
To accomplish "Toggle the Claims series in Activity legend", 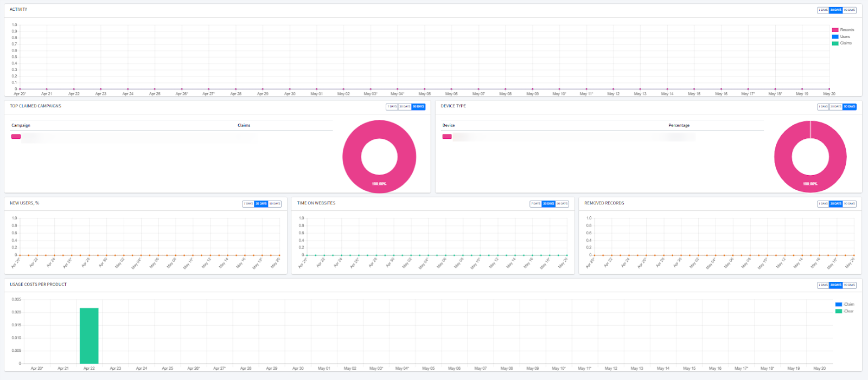I will [x=842, y=43].
